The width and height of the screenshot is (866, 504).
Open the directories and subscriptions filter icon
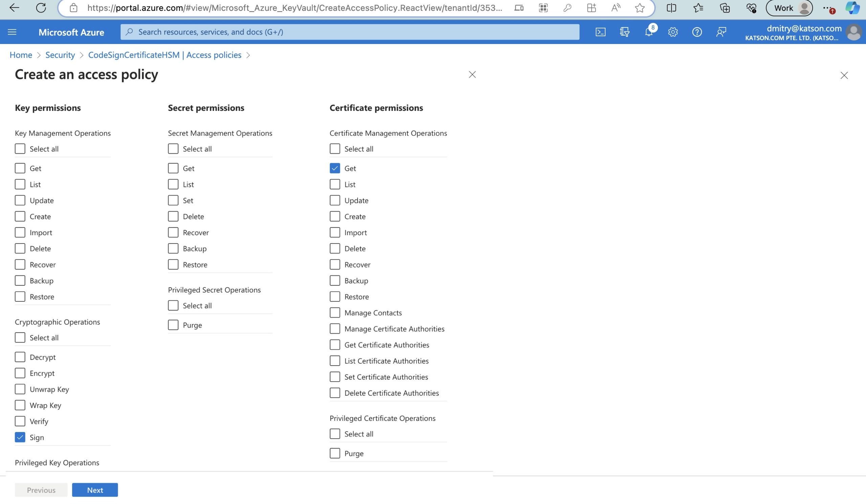pos(624,32)
